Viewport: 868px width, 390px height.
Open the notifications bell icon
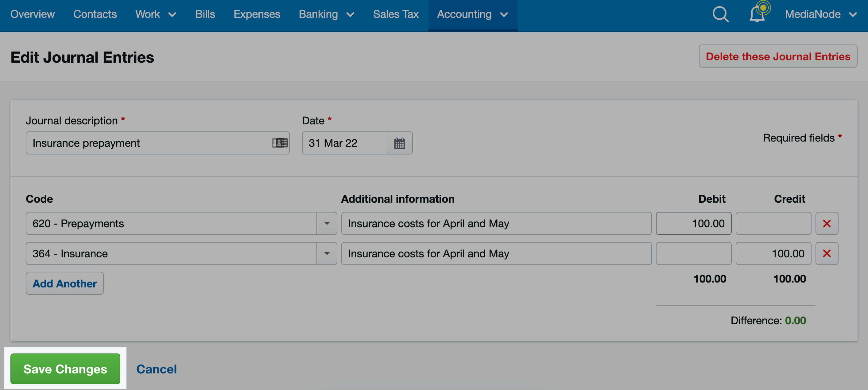pos(757,14)
